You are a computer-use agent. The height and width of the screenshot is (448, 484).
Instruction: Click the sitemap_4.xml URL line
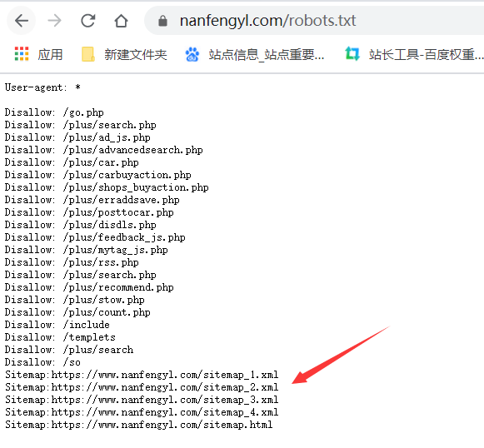142,412
